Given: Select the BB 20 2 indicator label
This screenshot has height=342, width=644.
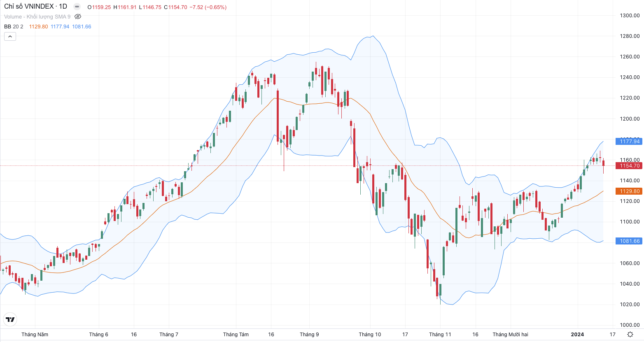Looking at the screenshot, I should point(14,27).
